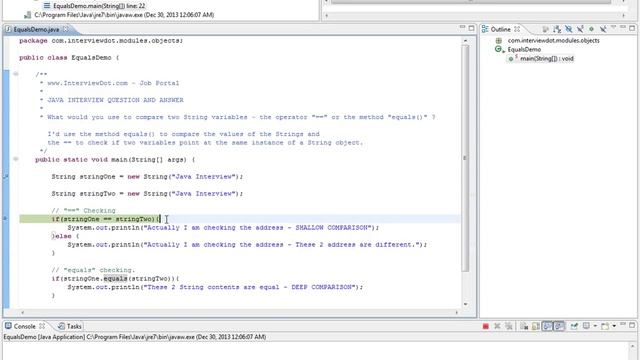Select EqualsDemo class in Outline
Viewport: 640px width, 360px height.
click(x=524, y=49)
